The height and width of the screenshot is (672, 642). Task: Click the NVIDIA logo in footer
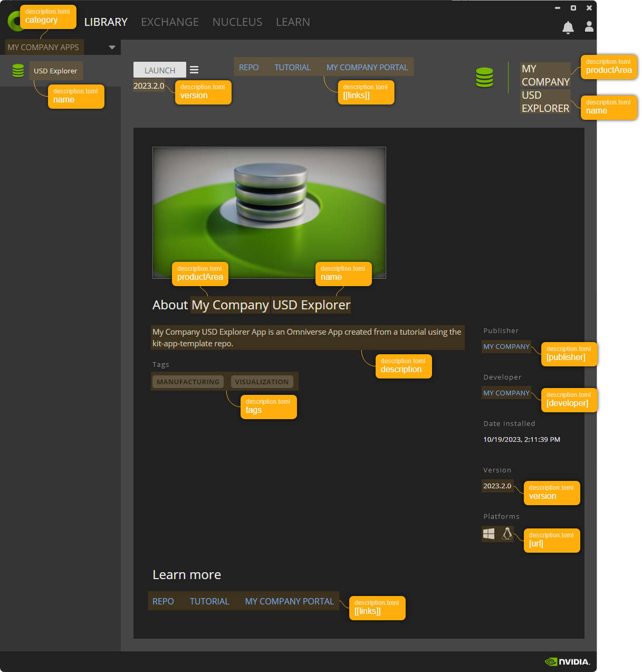tap(568, 662)
